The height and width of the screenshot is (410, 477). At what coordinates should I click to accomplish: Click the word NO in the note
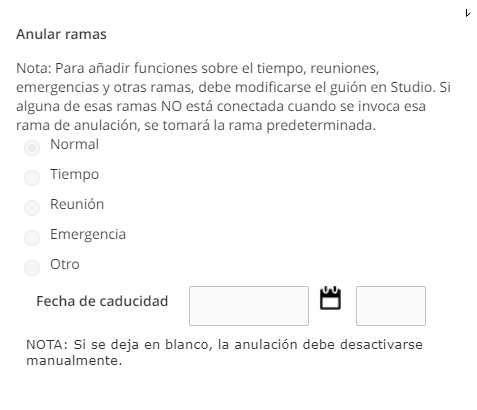(x=171, y=106)
